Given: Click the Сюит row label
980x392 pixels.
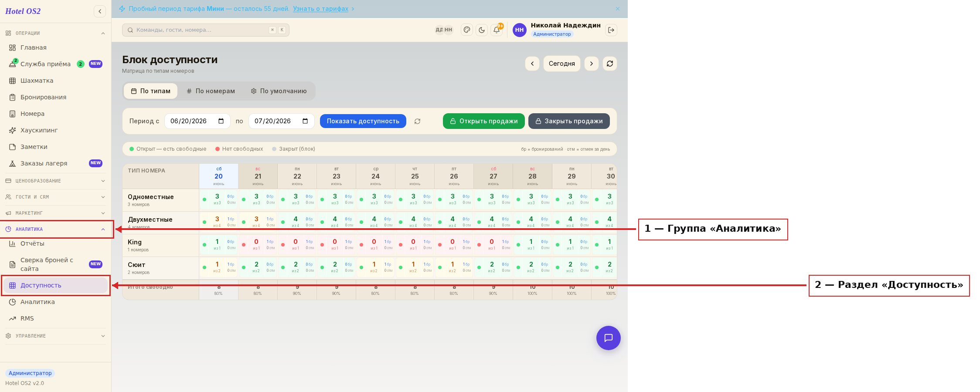Looking at the screenshot, I should pos(136,265).
